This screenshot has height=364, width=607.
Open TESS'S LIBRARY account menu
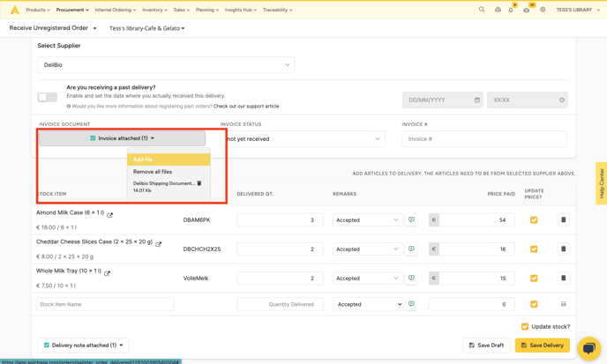(578, 10)
